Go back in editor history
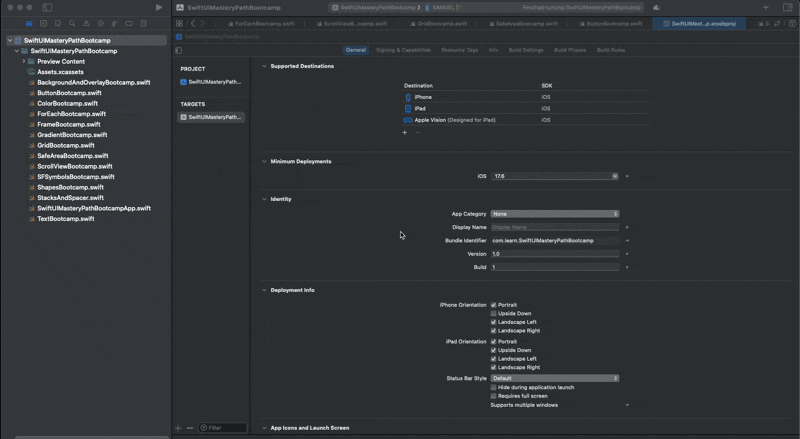 coord(193,23)
